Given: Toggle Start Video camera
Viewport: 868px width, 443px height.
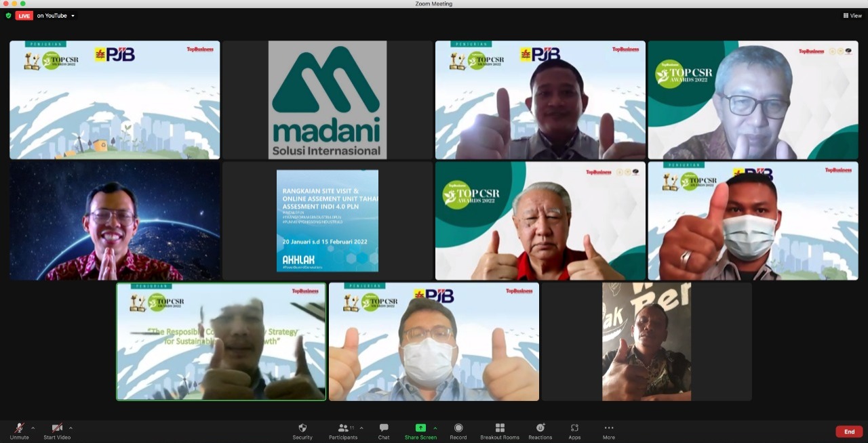Looking at the screenshot, I should click(57, 431).
